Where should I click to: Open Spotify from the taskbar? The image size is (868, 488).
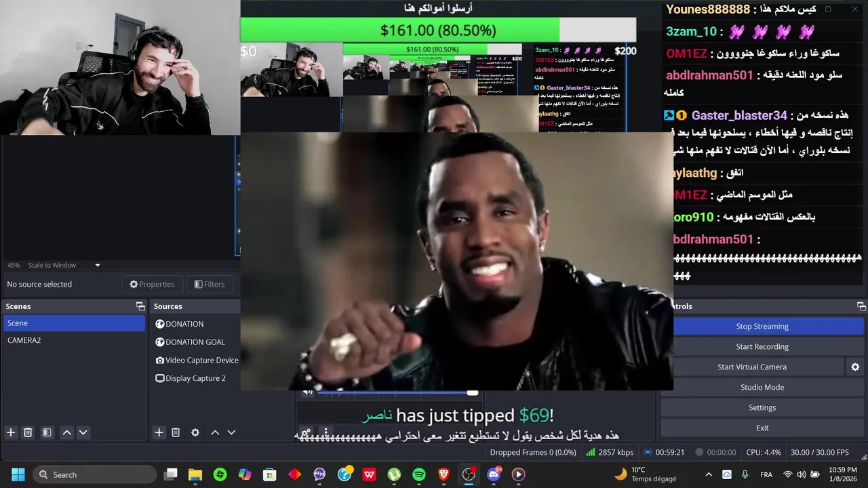(419, 474)
